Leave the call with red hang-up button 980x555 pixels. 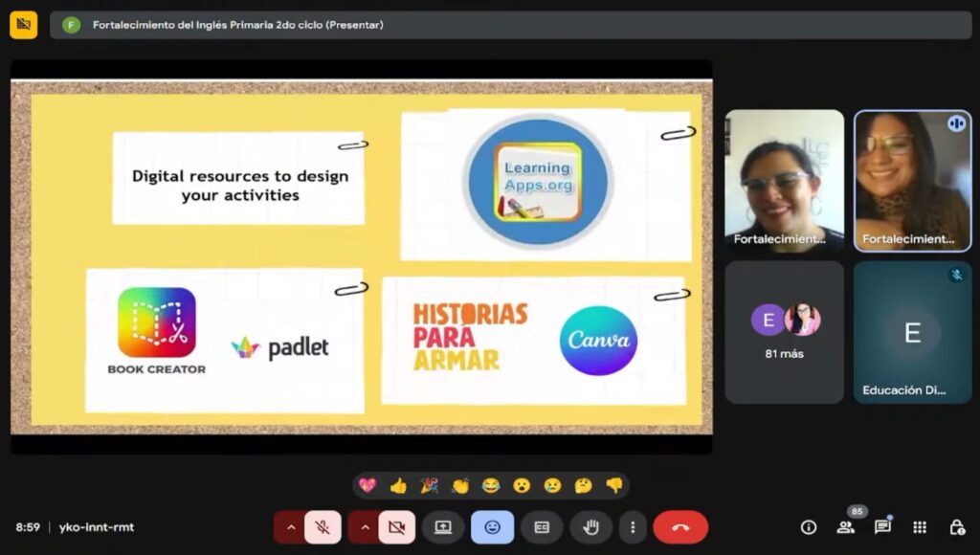(680, 527)
